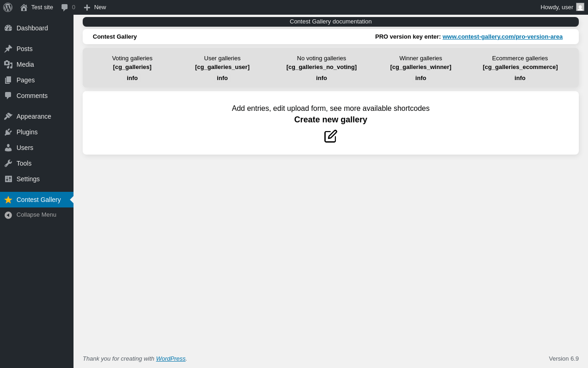Screen dimensions: 588x368
Task: Open info for Voting galleries
Action: pos(132,78)
